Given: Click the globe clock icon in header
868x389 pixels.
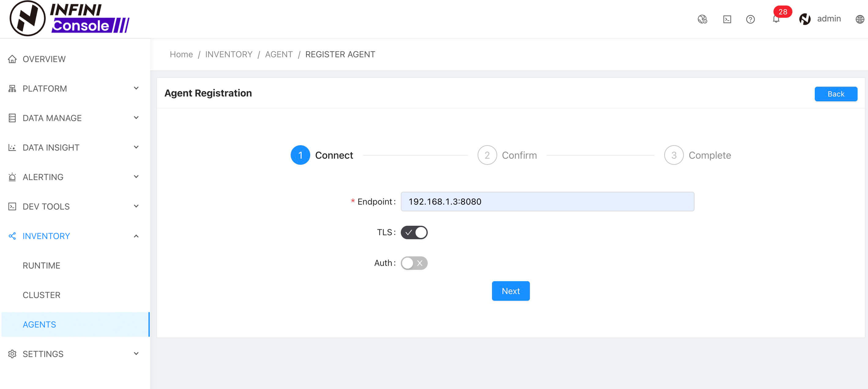Looking at the screenshot, I should coord(702,19).
